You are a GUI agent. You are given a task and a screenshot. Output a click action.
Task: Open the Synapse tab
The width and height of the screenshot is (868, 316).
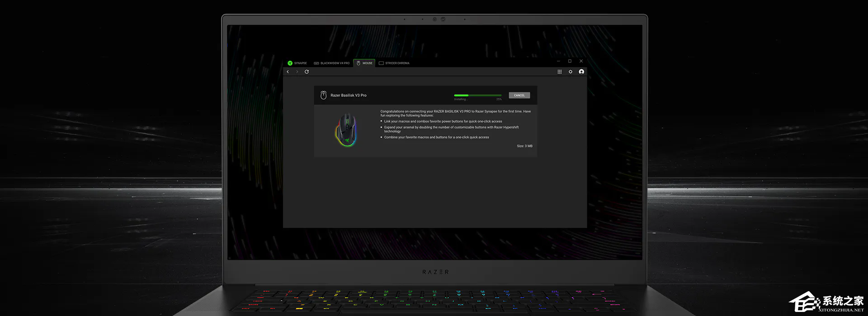click(297, 63)
